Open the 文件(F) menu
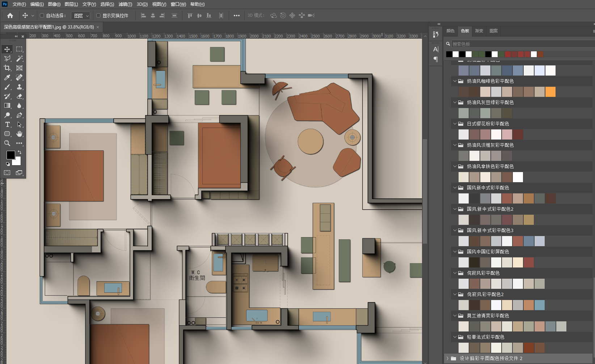The width and height of the screenshot is (595, 364). coord(19,4)
